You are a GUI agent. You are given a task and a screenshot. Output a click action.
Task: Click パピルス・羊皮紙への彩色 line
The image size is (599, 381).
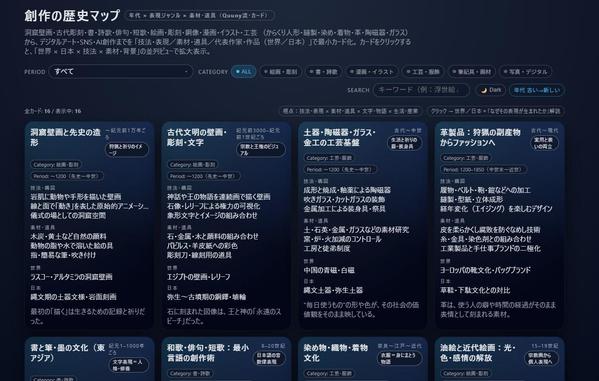click(x=202, y=246)
